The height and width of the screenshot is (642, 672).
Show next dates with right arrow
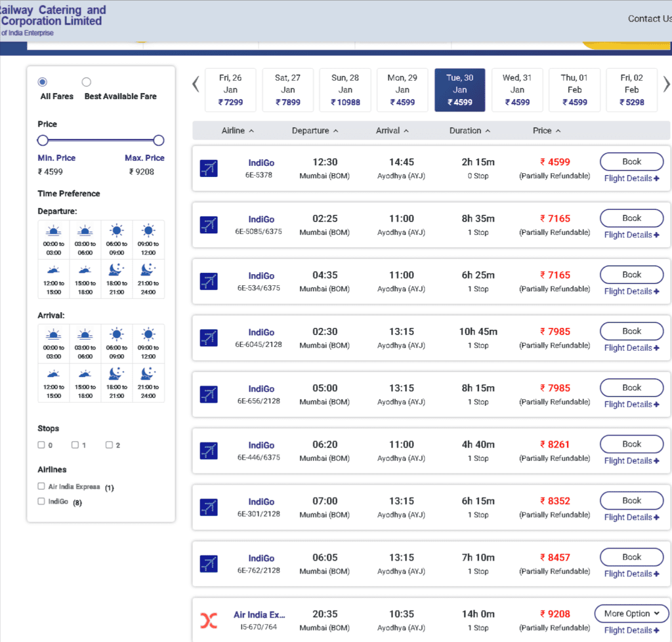(666, 85)
